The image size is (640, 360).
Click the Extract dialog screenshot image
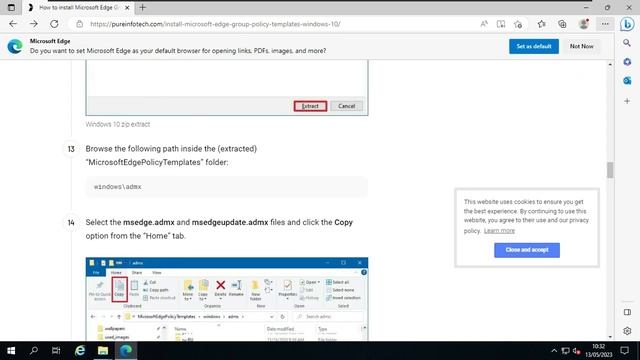pos(227,88)
